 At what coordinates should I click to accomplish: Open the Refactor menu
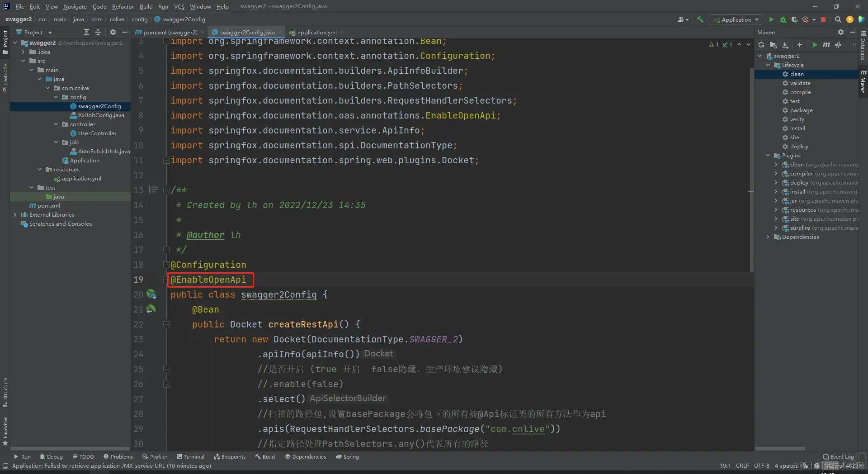pos(123,6)
